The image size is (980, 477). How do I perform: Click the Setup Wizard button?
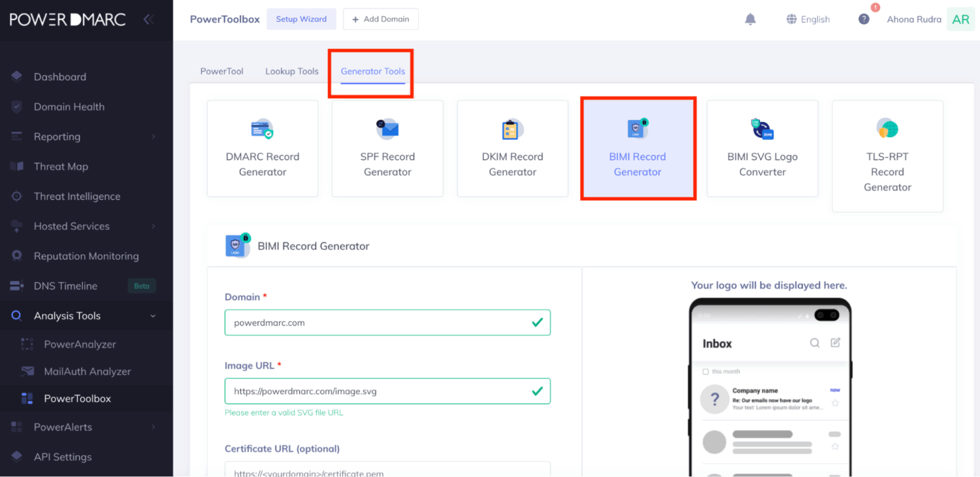pos(301,19)
